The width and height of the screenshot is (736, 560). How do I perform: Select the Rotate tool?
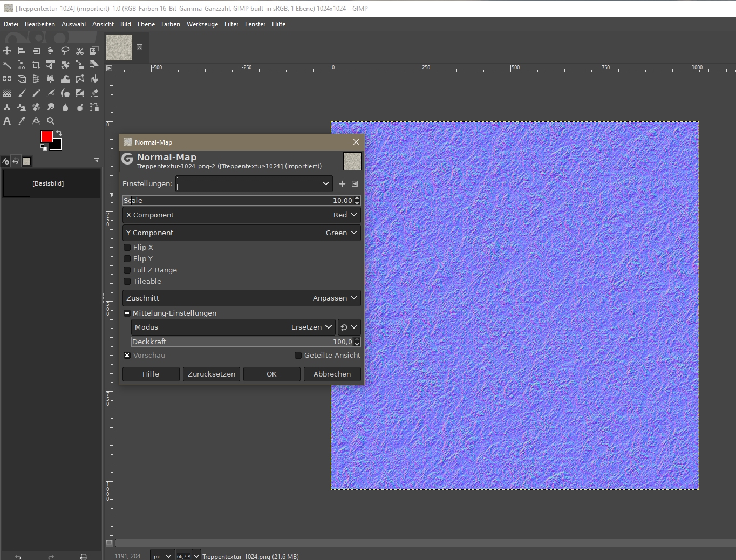pos(65,65)
